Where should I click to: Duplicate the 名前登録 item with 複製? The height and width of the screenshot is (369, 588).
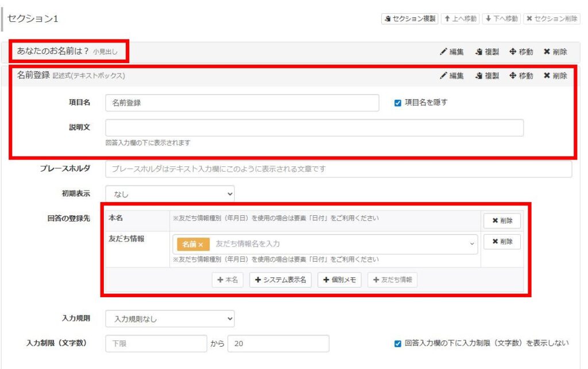[487, 76]
